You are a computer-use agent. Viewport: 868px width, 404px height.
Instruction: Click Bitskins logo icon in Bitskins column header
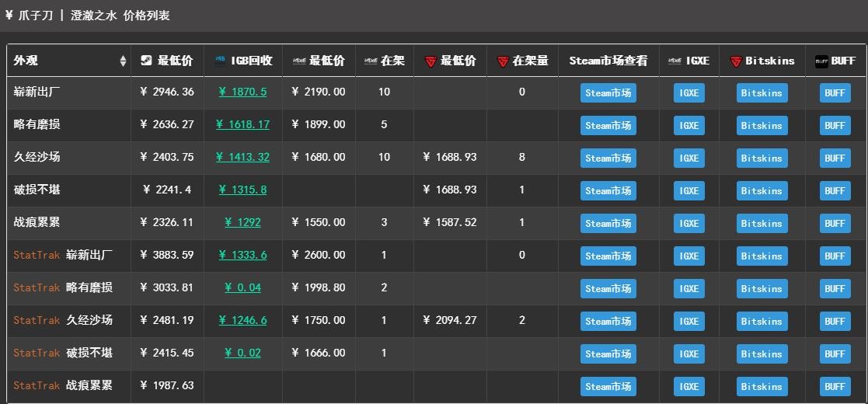click(x=736, y=61)
